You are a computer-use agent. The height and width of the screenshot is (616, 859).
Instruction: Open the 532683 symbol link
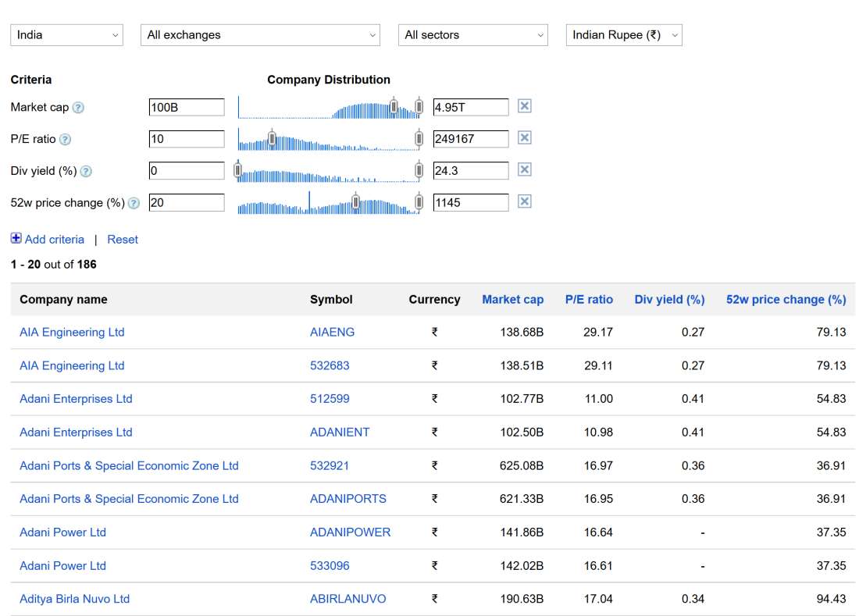point(330,365)
